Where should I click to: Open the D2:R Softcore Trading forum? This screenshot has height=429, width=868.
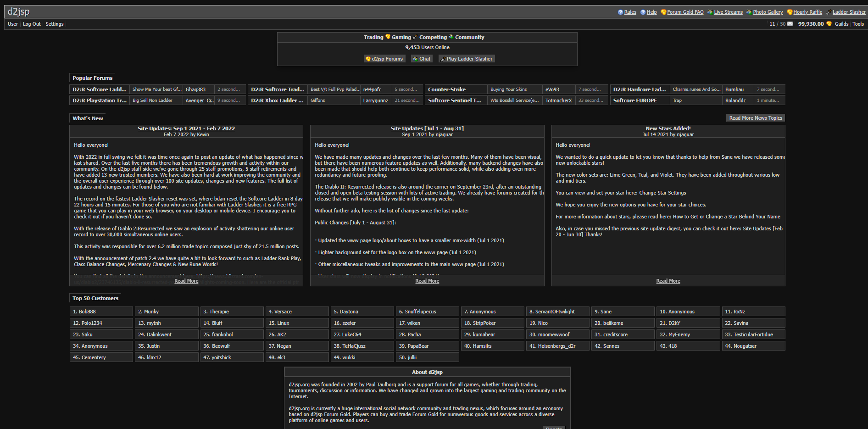277,89
